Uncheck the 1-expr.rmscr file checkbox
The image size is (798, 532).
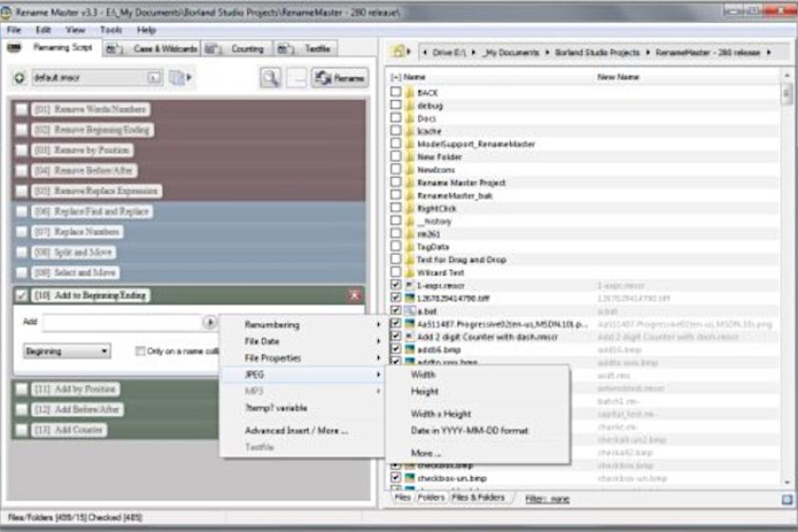click(x=395, y=285)
